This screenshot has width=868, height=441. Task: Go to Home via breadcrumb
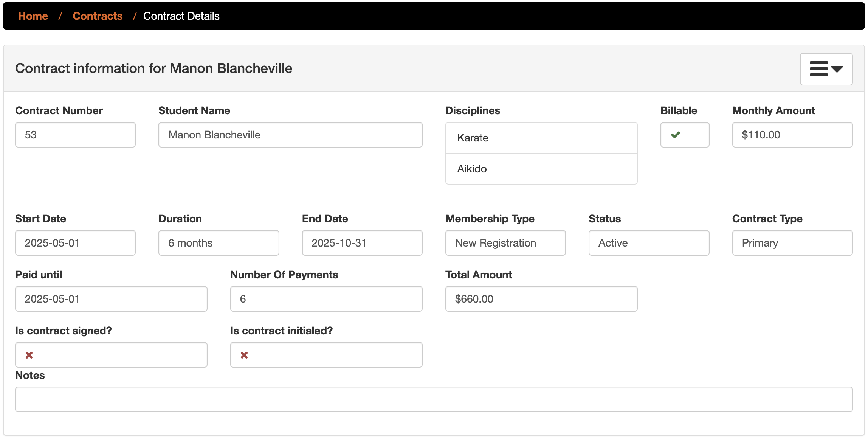click(33, 16)
